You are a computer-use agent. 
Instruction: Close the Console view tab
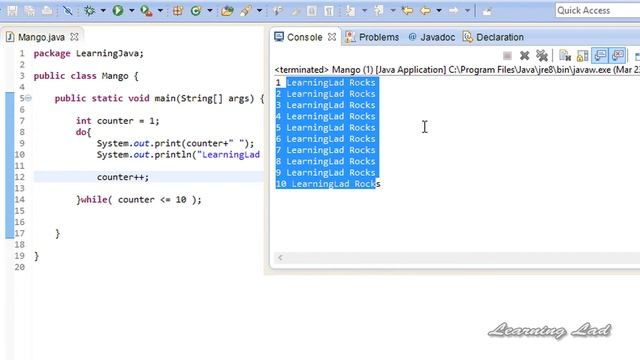332,37
